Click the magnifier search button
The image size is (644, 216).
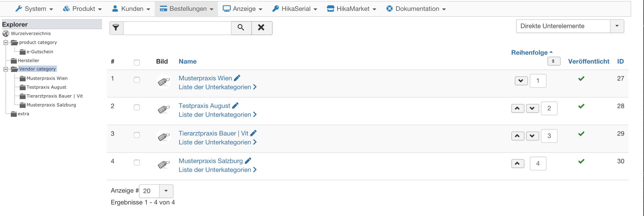tap(241, 28)
